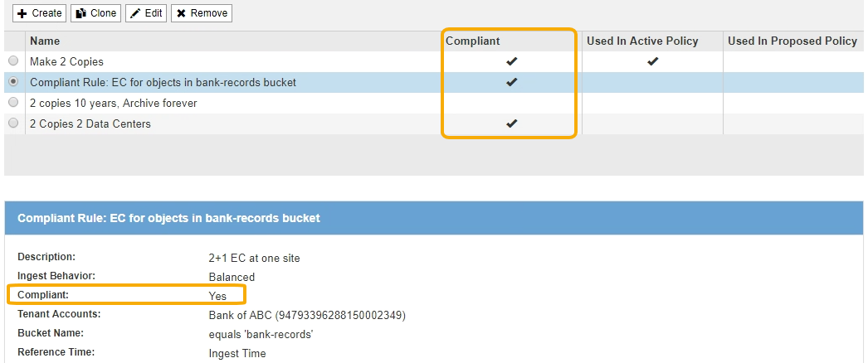
Task: Sort by the Compliant column header
Action: pos(472,41)
